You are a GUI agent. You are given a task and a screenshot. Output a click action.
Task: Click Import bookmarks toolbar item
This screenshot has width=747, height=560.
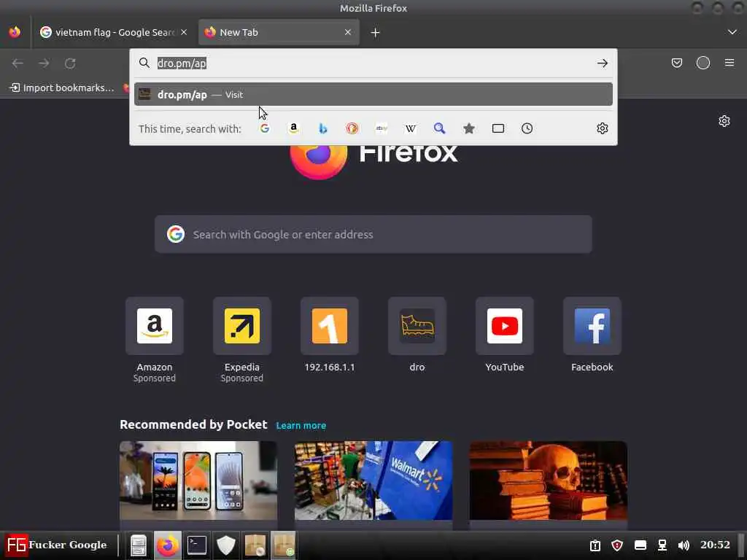pyautogui.click(x=63, y=87)
